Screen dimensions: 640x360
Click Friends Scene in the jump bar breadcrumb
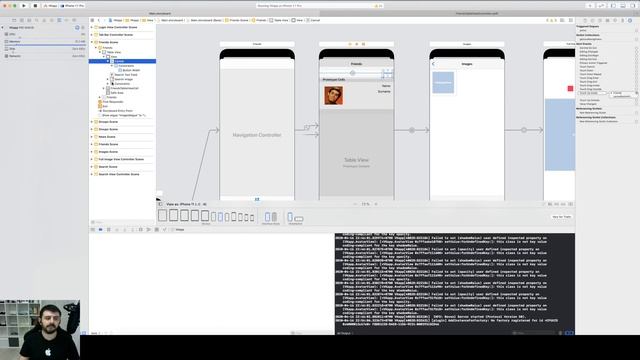point(236,20)
